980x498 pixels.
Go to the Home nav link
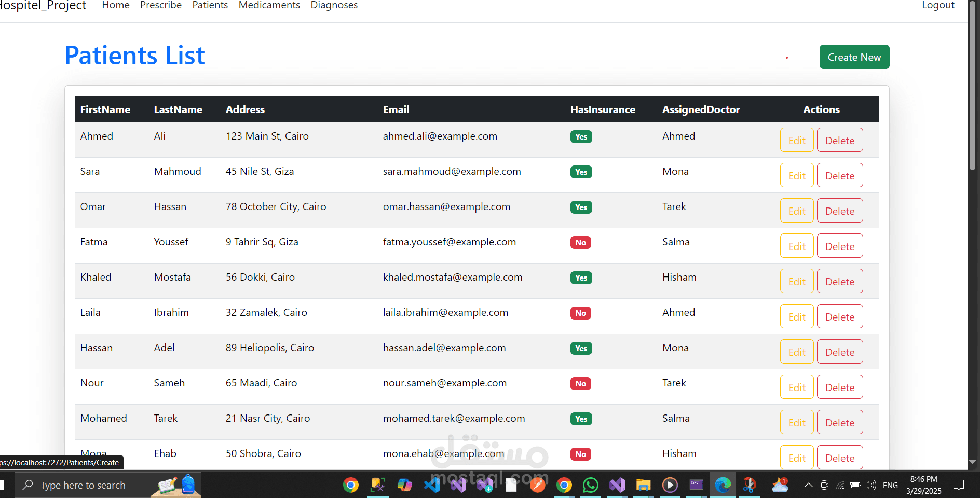point(116,5)
